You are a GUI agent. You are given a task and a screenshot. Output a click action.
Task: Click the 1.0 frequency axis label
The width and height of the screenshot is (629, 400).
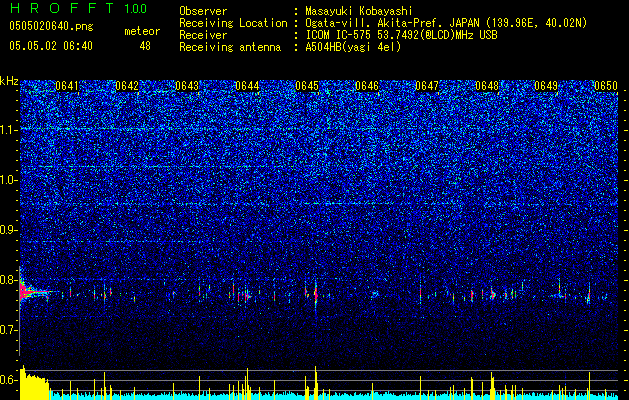point(9,180)
